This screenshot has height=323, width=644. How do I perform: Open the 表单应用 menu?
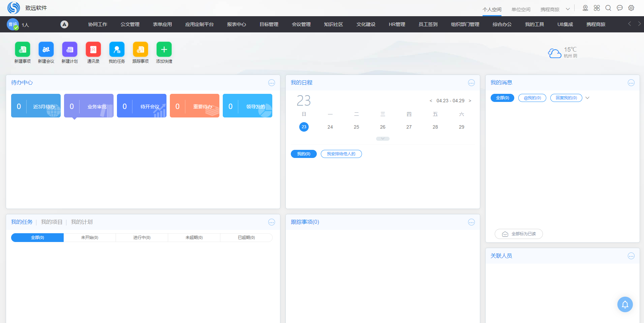point(162,24)
